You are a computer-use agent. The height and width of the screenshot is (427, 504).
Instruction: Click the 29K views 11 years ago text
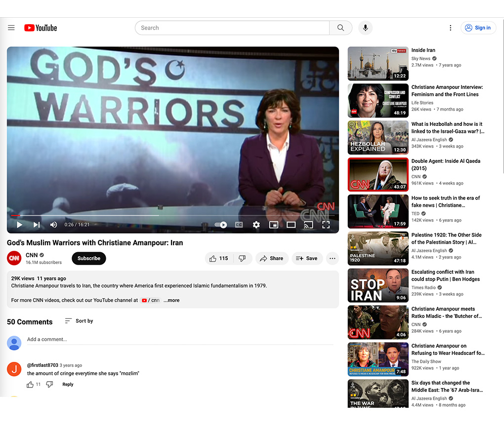tap(39, 278)
